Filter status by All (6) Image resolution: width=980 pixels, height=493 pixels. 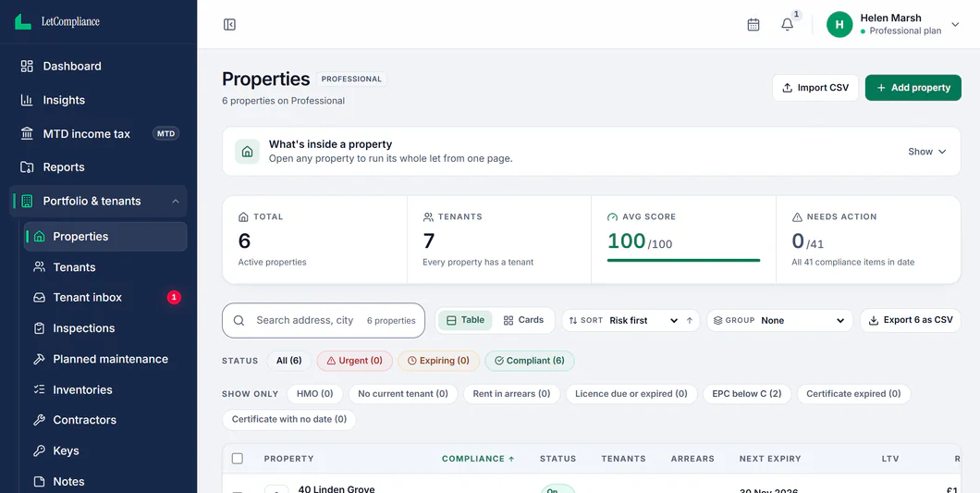point(289,361)
